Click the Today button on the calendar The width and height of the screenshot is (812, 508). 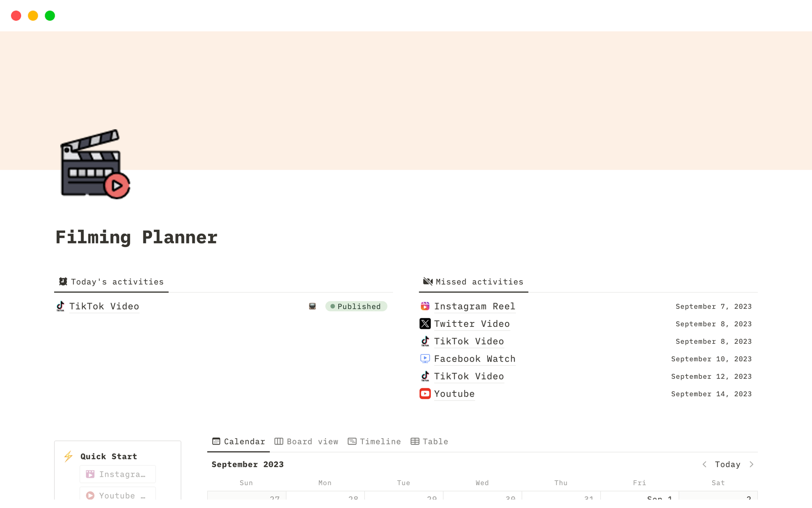[727, 464]
